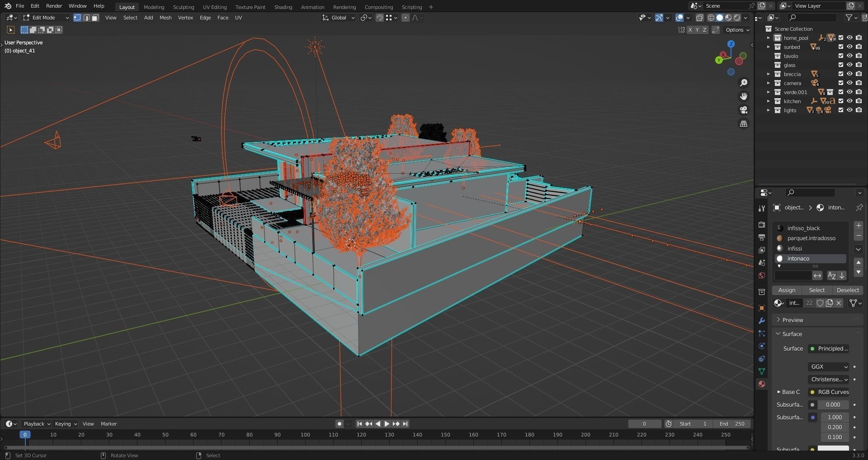Switch to the UV Editing workspace tab
868x460 pixels.
click(x=215, y=7)
